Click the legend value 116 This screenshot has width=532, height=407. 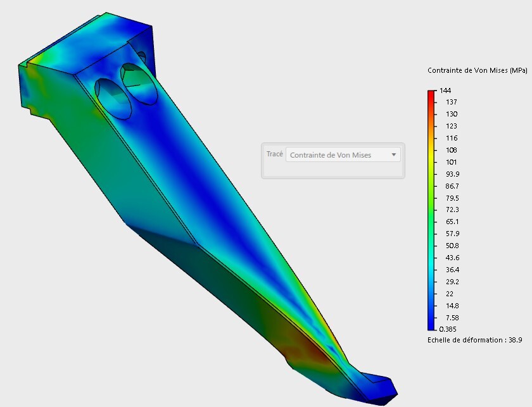click(x=452, y=138)
